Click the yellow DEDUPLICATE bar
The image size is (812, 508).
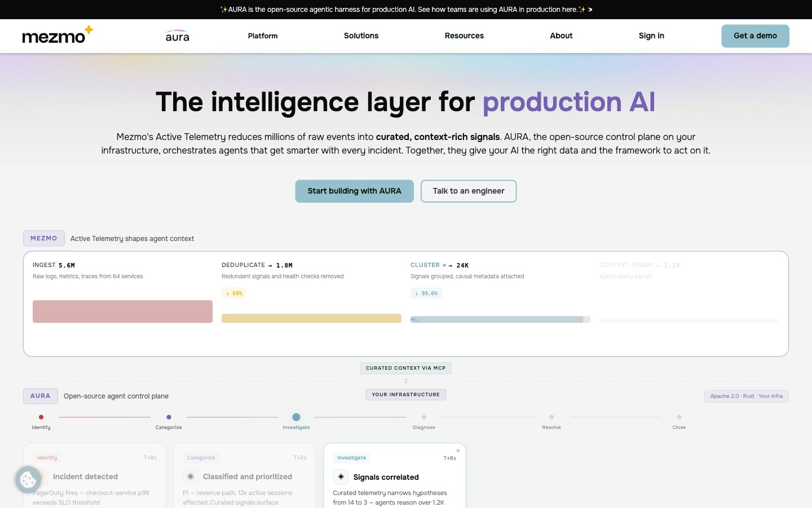(311, 318)
